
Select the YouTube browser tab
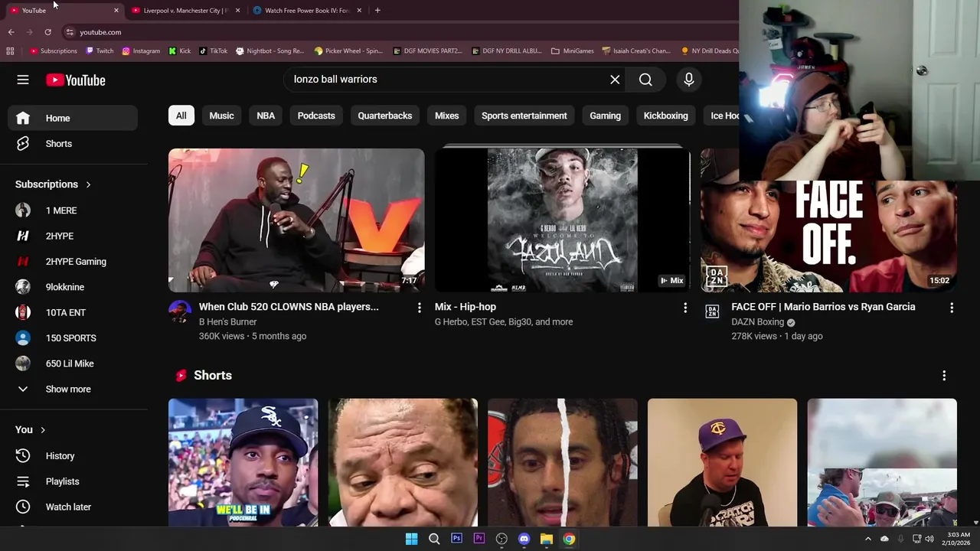64,11
